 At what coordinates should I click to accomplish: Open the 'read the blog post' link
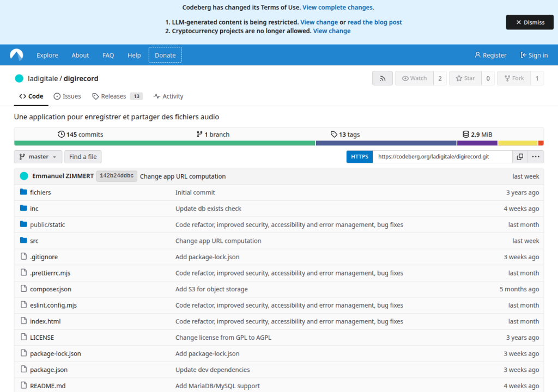click(375, 22)
